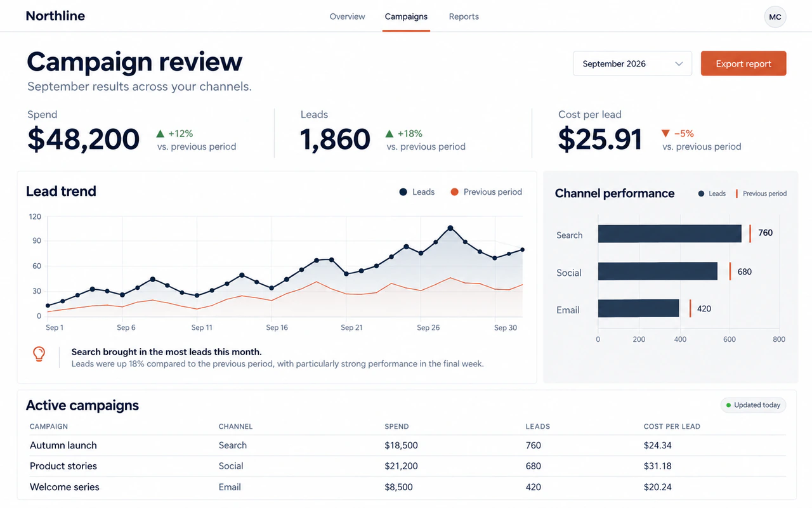Click Leads legend in Channel performance

tap(712, 193)
